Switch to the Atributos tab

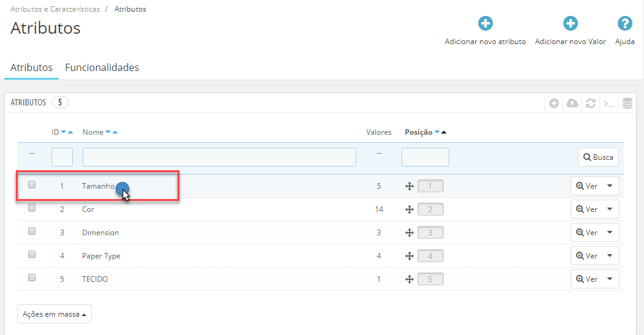tap(31, 67)
